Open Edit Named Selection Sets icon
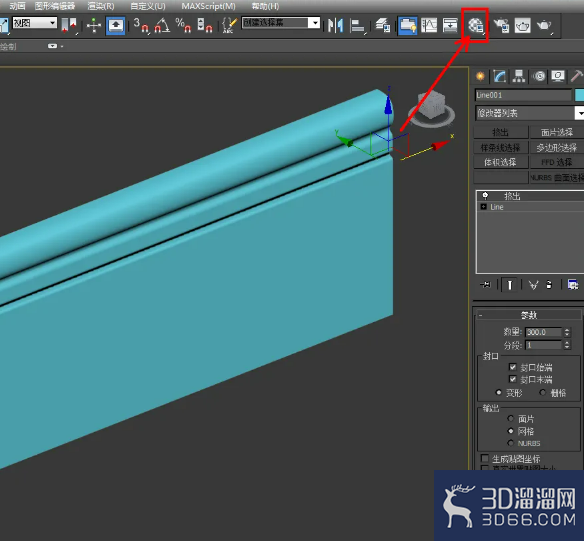The height and width of the screenshot is (541, 584). pyautogui.click(x=229, y=25)
